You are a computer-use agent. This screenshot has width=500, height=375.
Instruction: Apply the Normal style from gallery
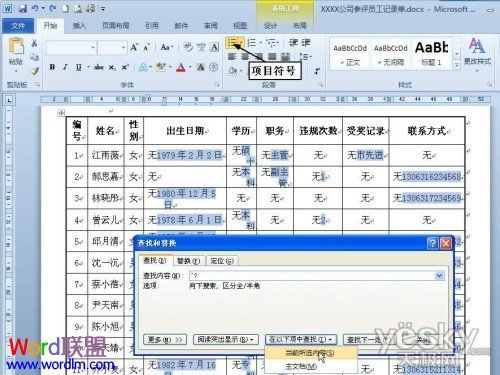tap(350, 54)
